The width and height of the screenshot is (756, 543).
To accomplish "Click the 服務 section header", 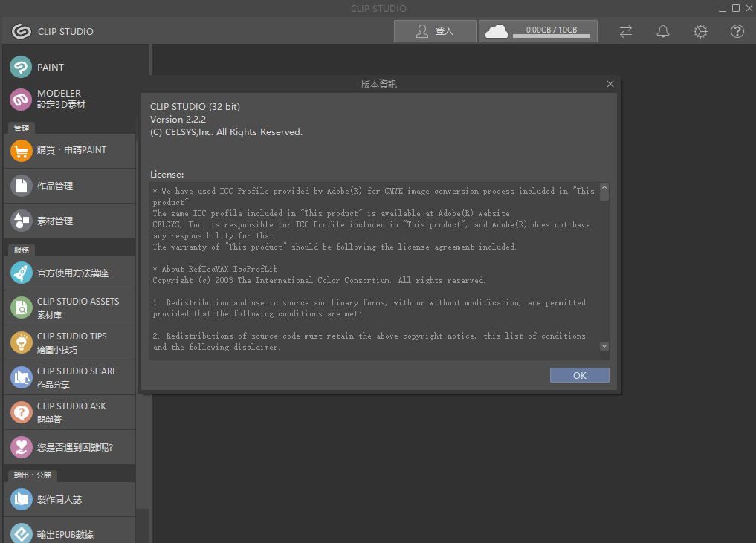I will tap(22, 250).
